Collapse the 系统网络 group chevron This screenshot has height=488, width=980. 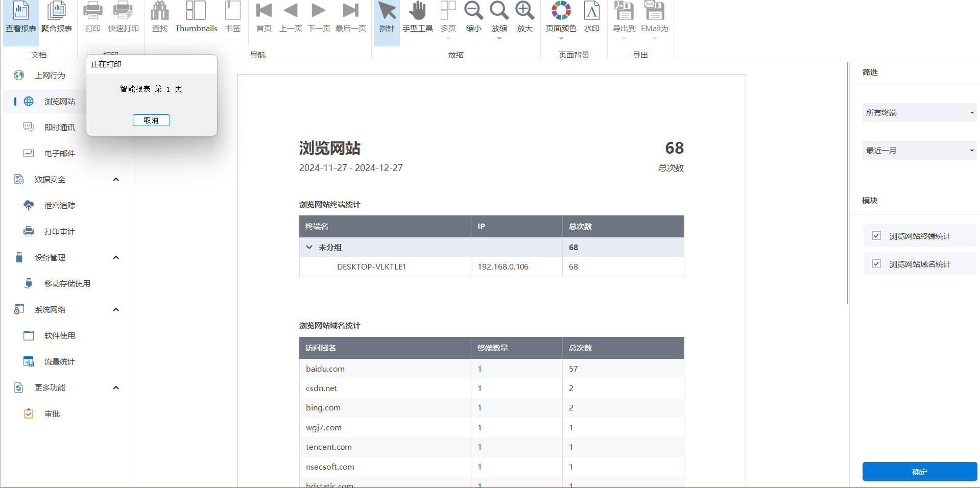[x=116, y=309]
